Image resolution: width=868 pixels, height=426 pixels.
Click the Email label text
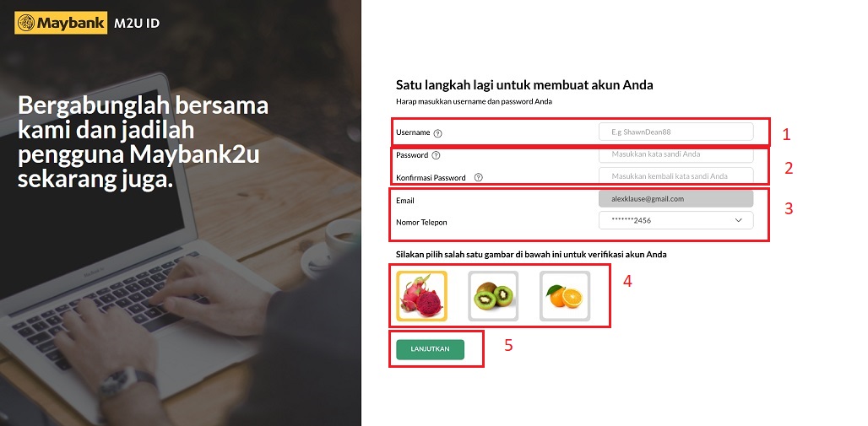(405, 200)
